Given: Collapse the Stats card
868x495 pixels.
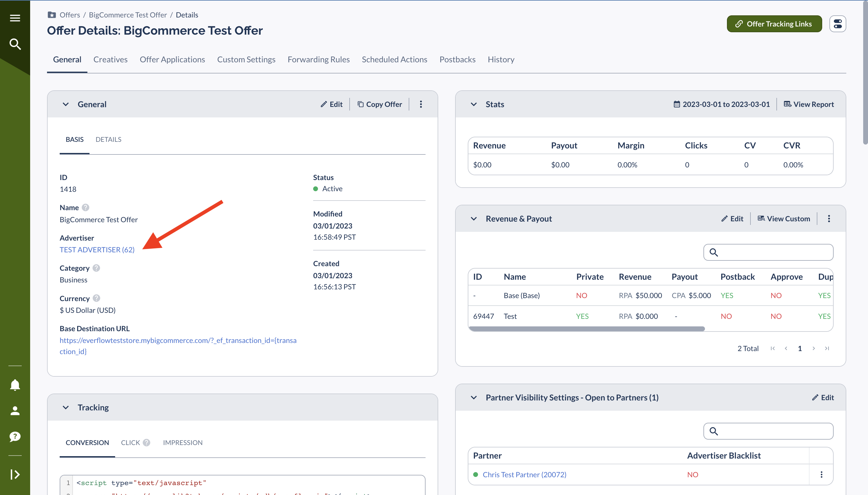Looking at the screenshot, I should pos(474,104).
